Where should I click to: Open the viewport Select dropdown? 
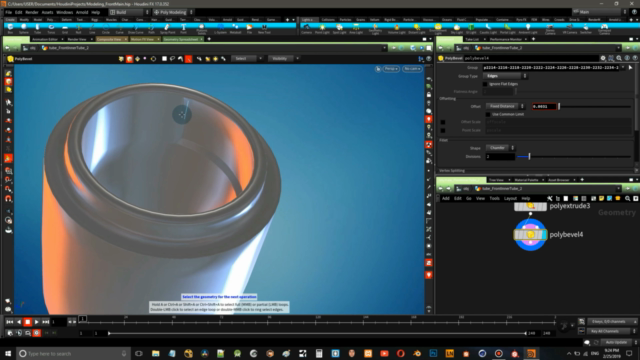pos(247,59)
